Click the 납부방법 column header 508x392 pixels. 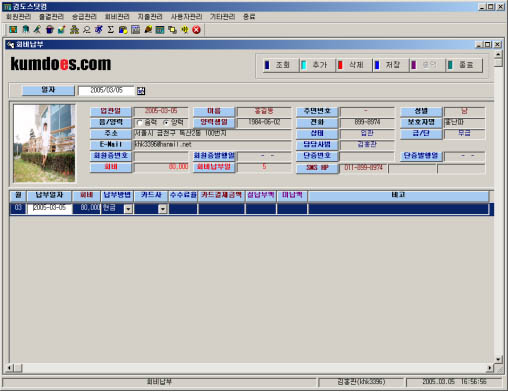pyautogui.click(x=117, y=196)
